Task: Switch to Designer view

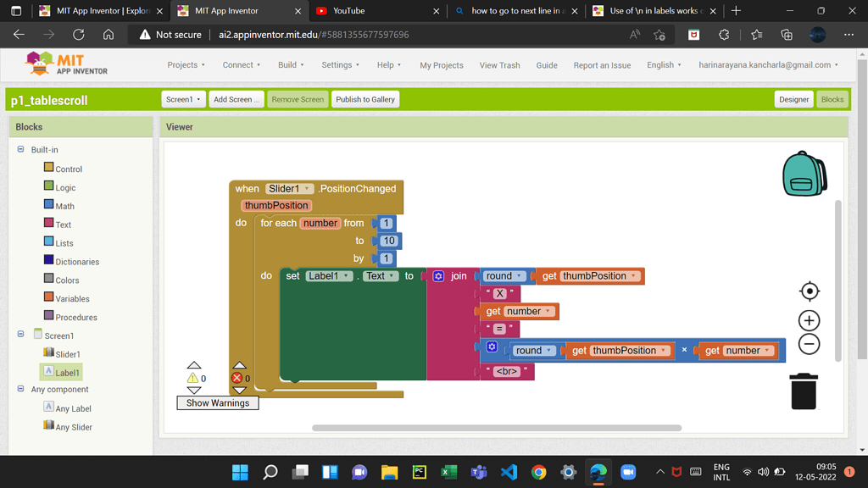Action: click(793, 99)
